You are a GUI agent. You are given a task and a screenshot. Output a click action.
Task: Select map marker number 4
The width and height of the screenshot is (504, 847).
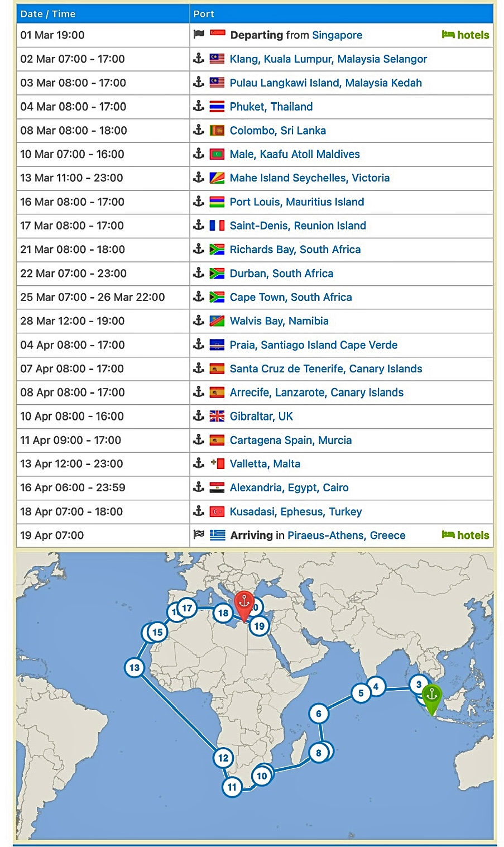point(376,687)
